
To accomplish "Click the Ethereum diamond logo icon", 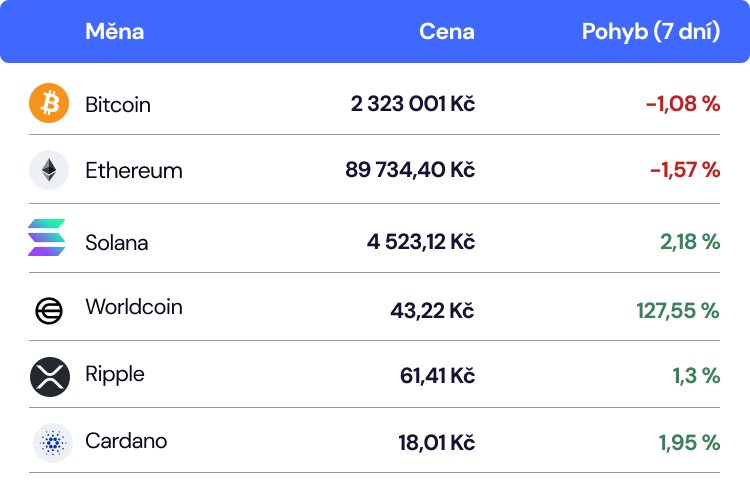I will (x=49, y=170).
